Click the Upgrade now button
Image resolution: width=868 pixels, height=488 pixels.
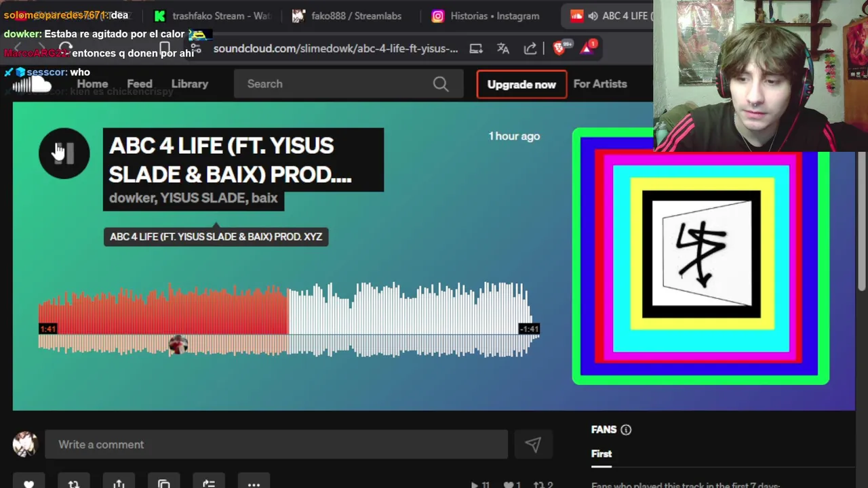tap(521, 85)
